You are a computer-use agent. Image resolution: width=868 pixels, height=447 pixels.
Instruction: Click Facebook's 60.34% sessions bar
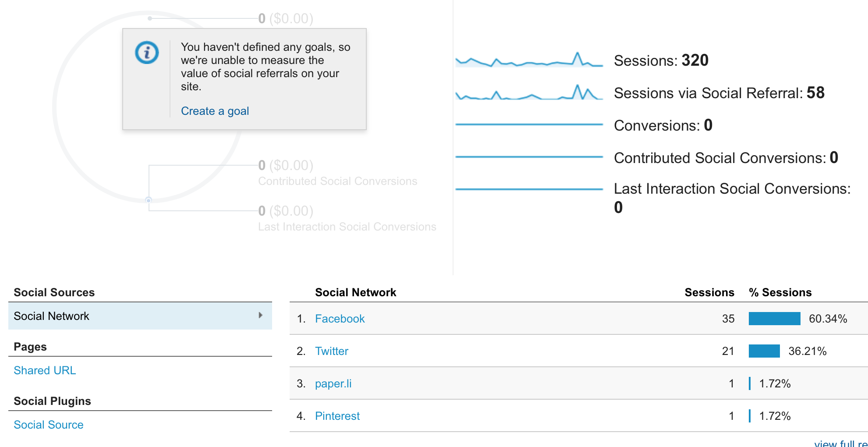click(775, 319)
